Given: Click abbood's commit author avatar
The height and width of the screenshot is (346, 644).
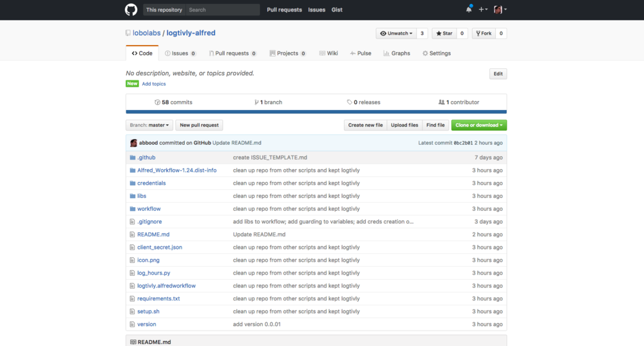Looking at the screenshot, I should [x=133, y=143].
